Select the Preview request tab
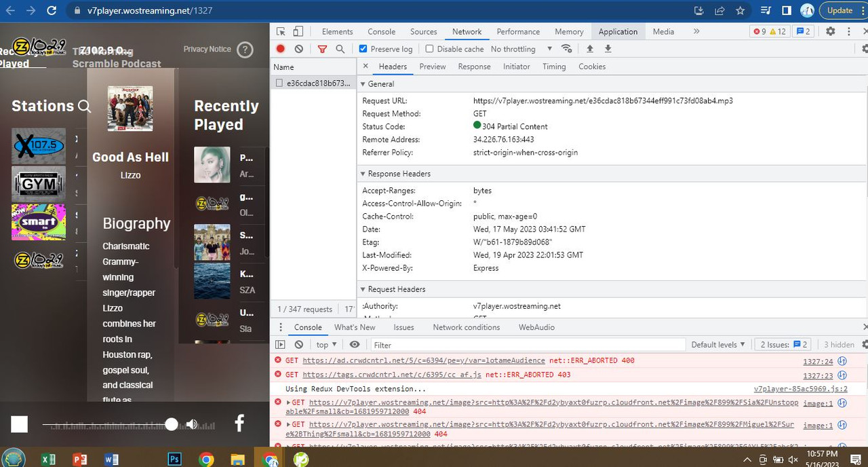Image resolution: width=868 pixels, height=467 pixels. [x=433, y=67]
